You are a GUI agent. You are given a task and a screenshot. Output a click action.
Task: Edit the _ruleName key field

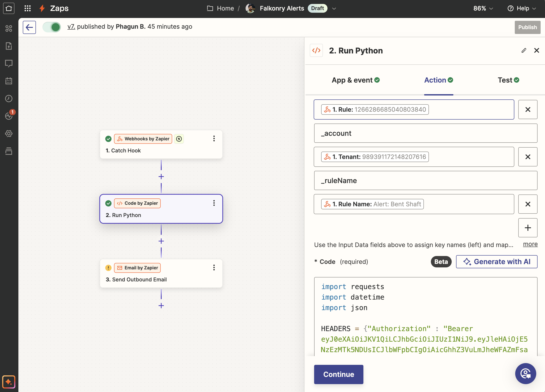[426, 181]
